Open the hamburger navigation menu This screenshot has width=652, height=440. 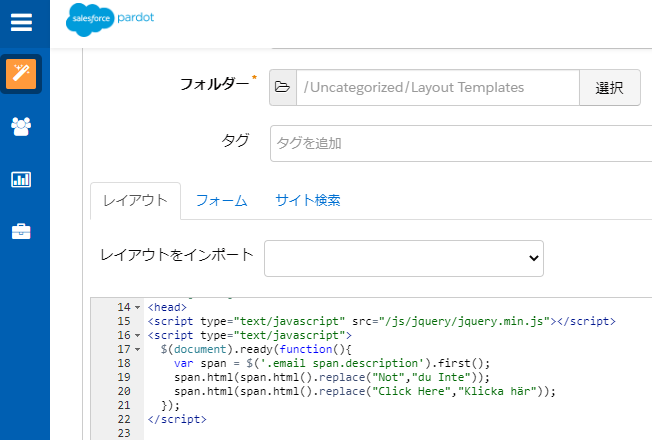coord(21,22)
